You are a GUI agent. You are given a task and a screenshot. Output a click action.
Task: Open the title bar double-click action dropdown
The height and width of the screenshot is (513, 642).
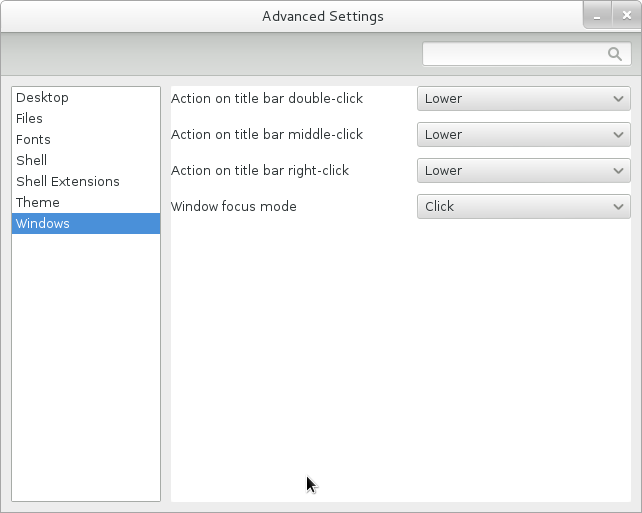pos(524,99)
